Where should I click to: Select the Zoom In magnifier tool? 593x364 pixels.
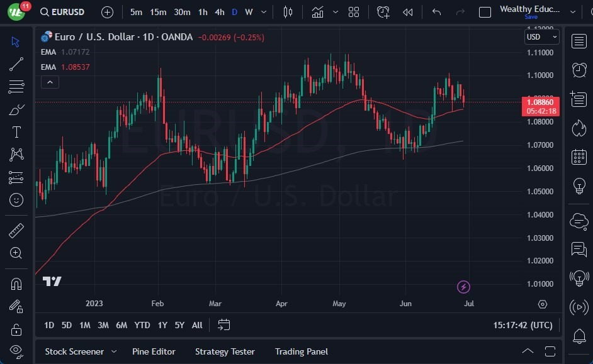16,253
